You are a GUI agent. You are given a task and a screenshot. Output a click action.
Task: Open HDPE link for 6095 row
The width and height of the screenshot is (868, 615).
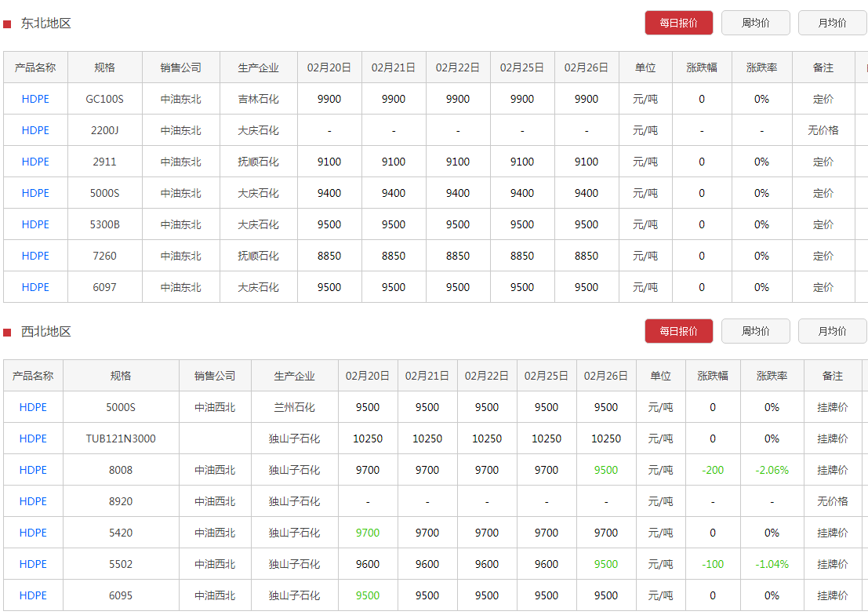33,595
